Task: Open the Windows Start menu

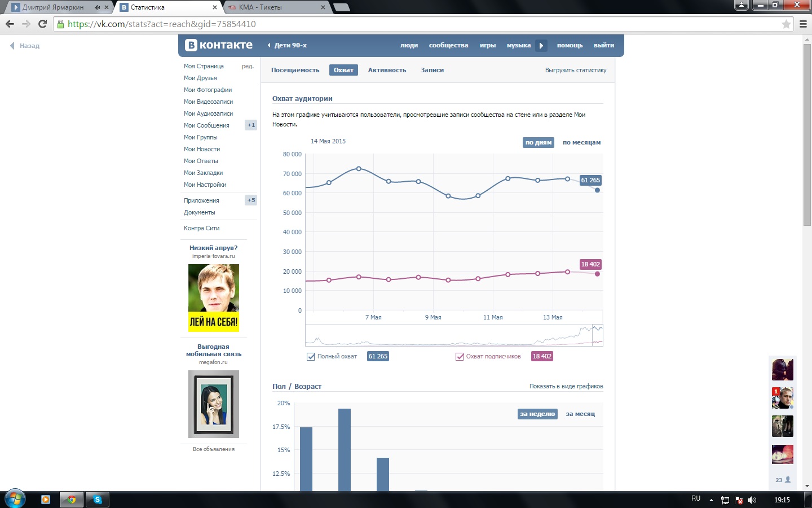Action: pos(15,500)
